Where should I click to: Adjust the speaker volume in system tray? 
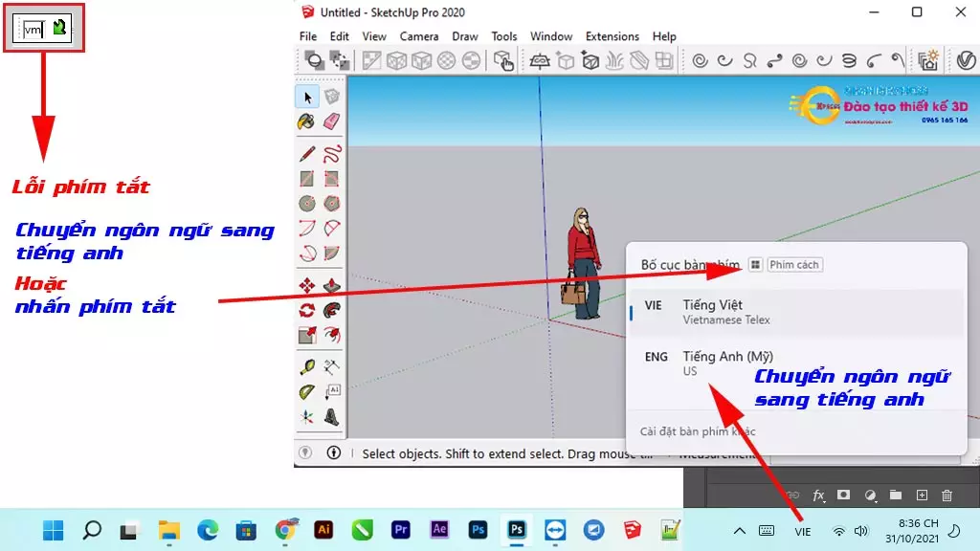(860, 531)
